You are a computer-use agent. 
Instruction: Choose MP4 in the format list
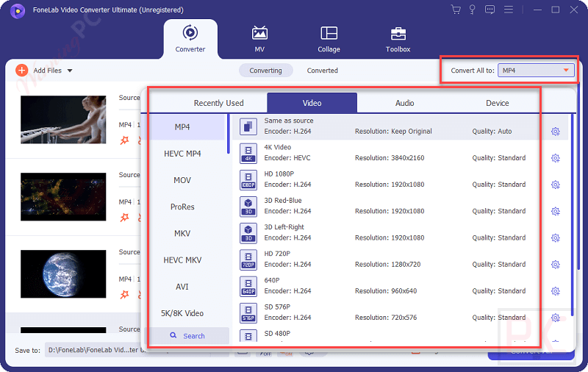pyautogui.click(x=182, y=127)
